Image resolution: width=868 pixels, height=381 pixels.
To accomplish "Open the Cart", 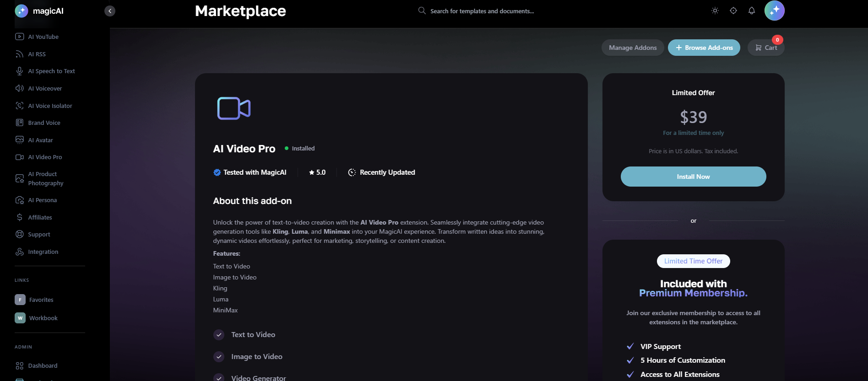I will [765, 48].
